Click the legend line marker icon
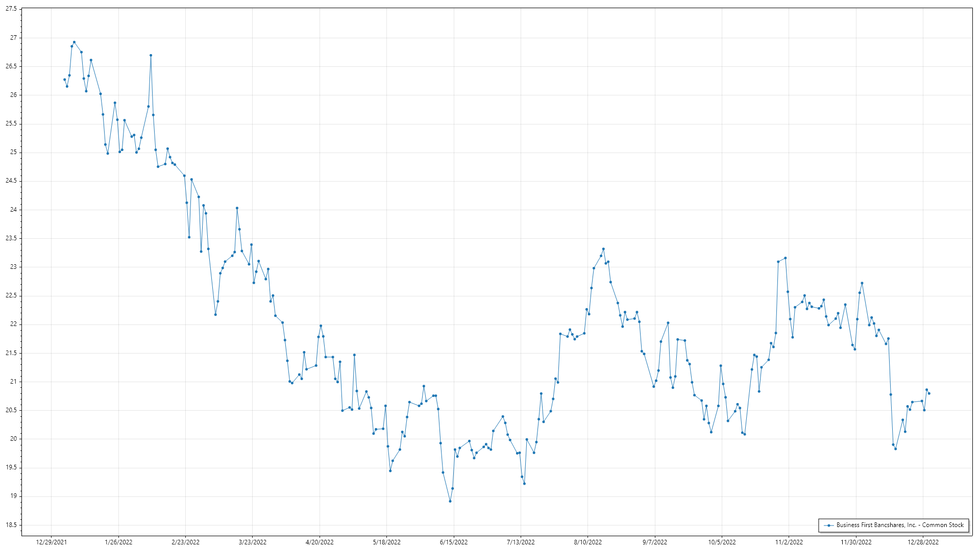 (829, 525)
